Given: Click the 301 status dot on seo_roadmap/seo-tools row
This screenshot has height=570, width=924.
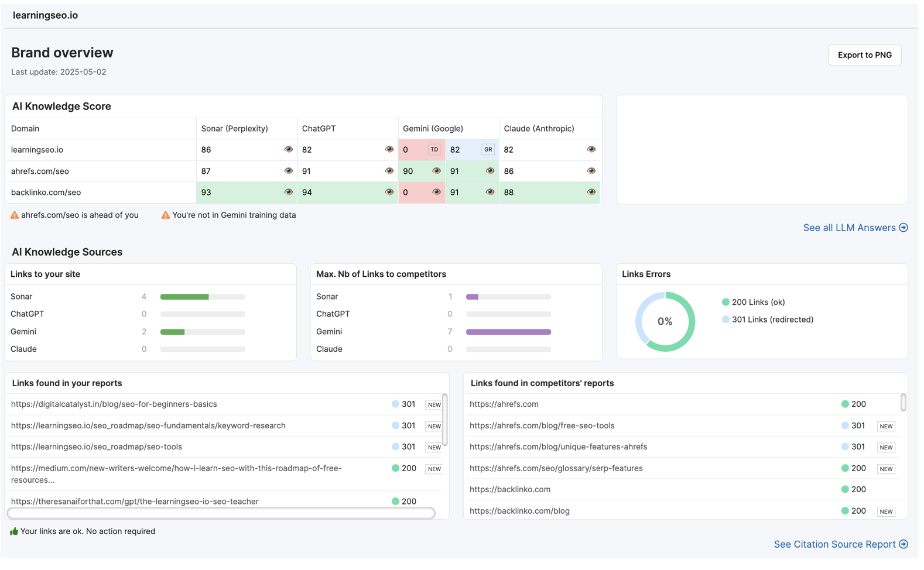Looking at the screenshot, I should pyautogui.click(x=395, y=447).
